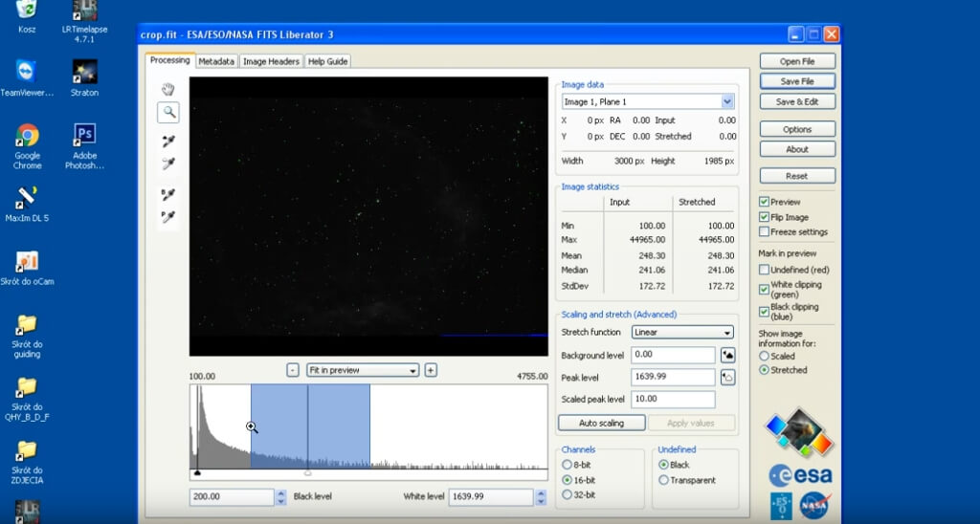Choose the 16-bit channels option
Image resolution: width=980 pixels, height=524 pixels.
click(x=567, y=480)
